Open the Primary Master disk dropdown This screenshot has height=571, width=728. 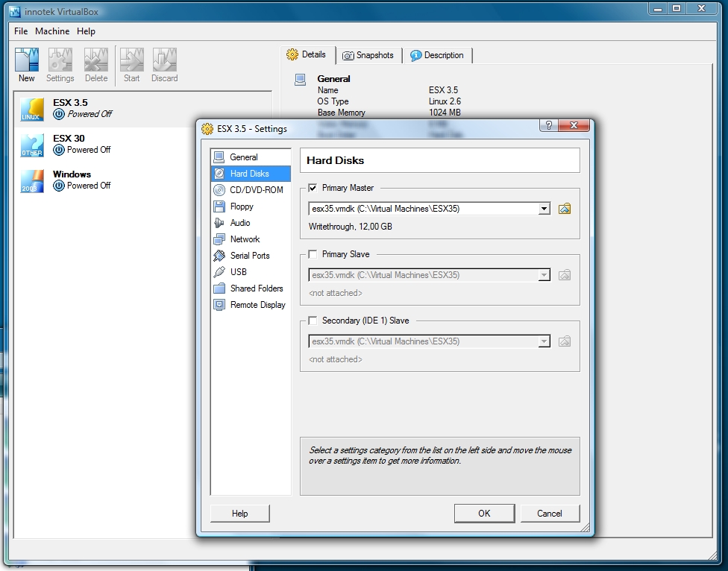(x=545, y=209)
